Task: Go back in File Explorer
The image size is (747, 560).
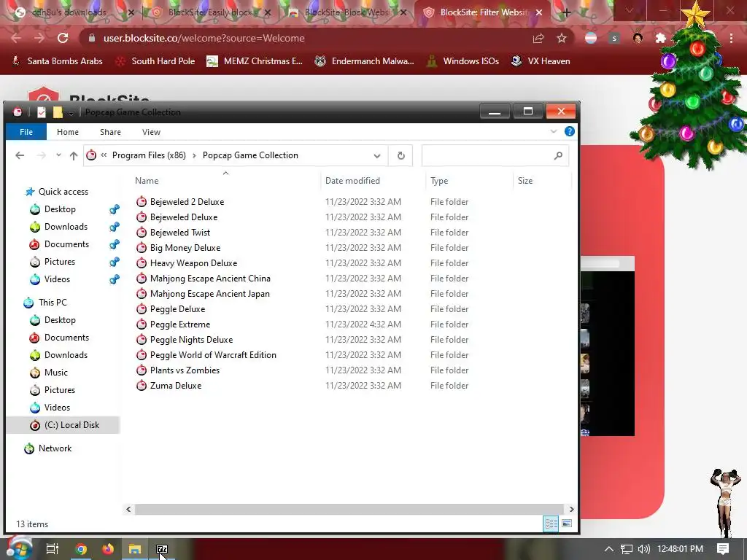Action: pyautogui.click(x=20, y=155)
